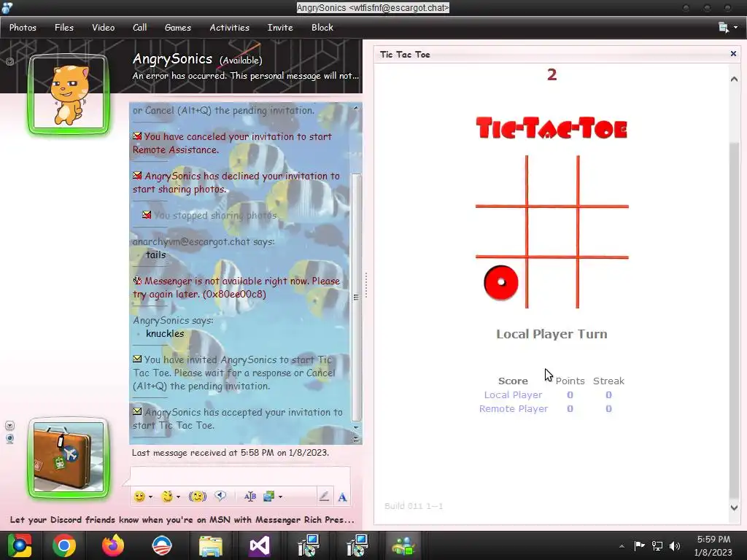Switch to handwriting mode pen icon
Image resolution: width=747 pixels, height=560 pixels.
click(324, 497)
